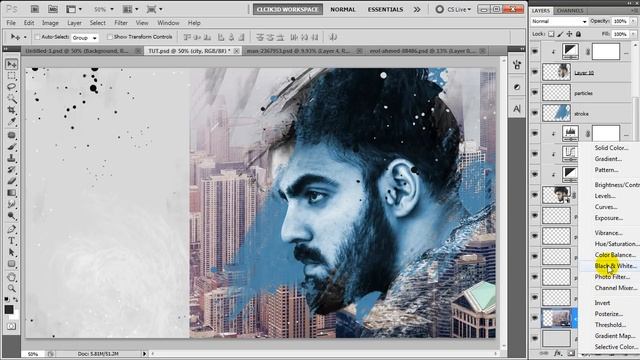The image size is (640, 360).
Task: Toggle lock all padlock
Action: point(578,34)
